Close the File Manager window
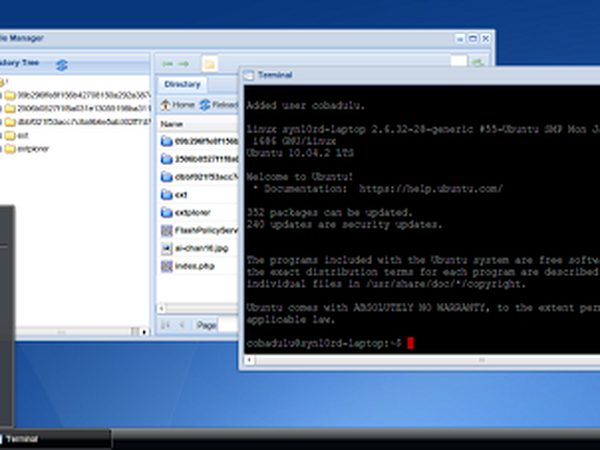Viewport: 600px width, 450px height. (486, 39)
